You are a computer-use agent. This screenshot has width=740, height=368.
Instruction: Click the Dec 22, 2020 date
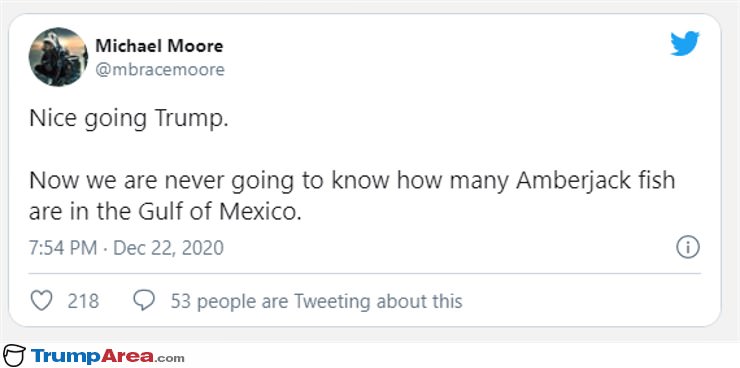(x=168, y=248)
